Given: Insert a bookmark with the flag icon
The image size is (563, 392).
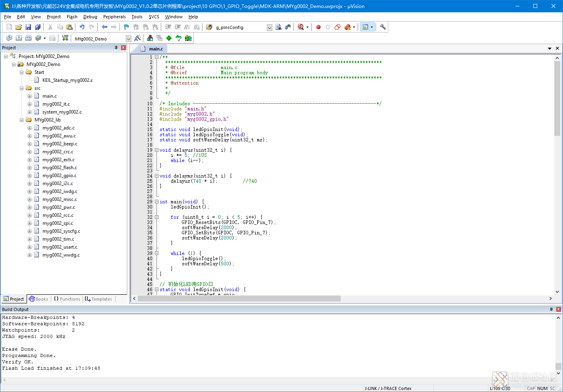Looking at the screenshot, I should 126,27.
